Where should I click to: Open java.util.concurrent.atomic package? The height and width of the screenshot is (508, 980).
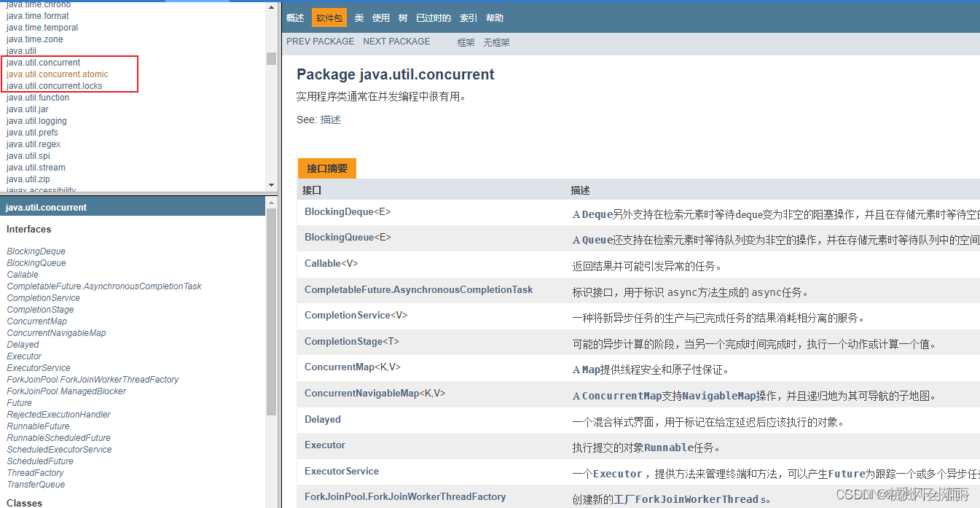pos(58,74)
